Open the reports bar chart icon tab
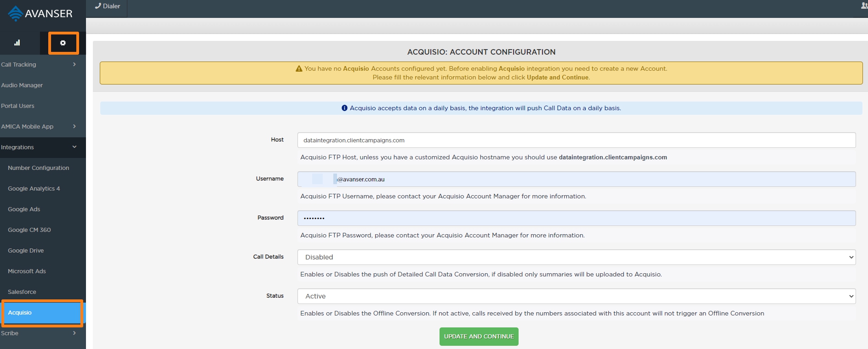Viewport: 868px width, 349px height. coord(17,43)
